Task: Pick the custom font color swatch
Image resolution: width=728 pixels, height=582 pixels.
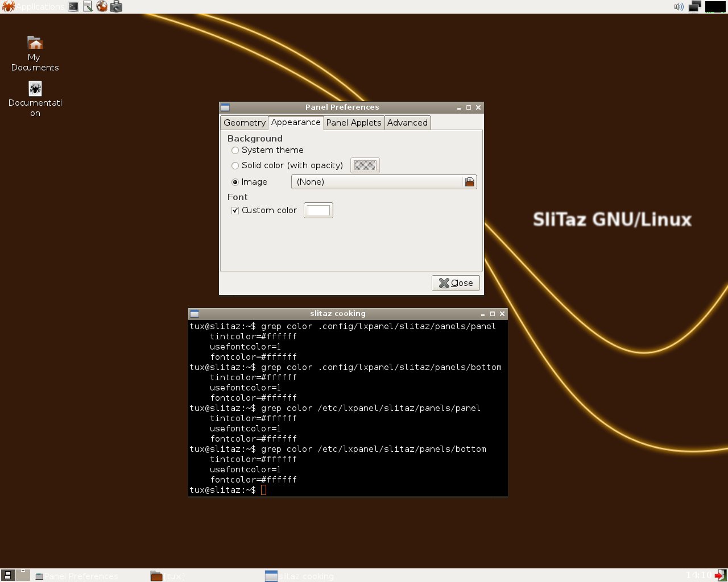Action: (x=318, y=210)
